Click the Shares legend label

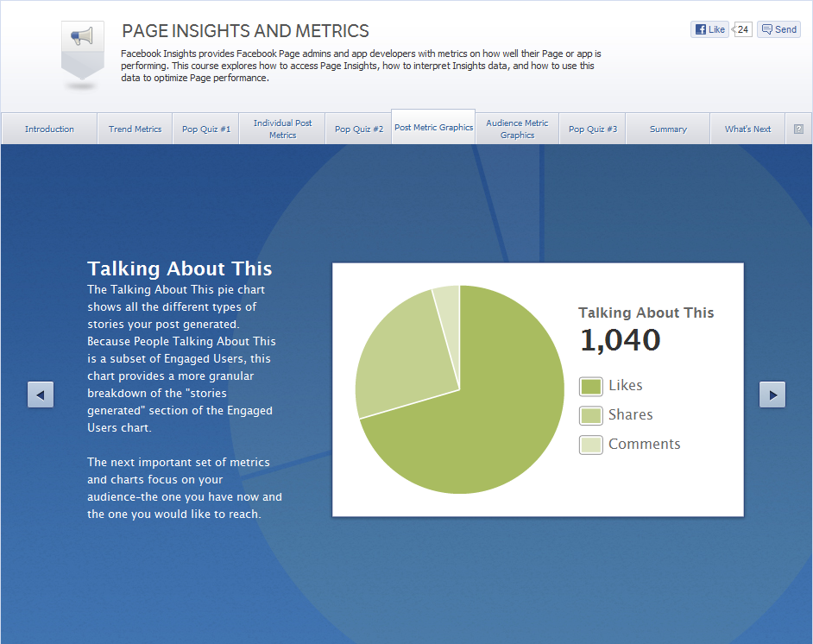pyautogui.click(x=631, y=415)
